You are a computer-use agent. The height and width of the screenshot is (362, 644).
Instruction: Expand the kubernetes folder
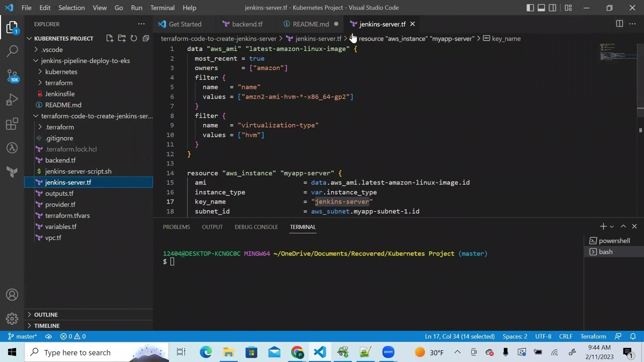pos(89,72)
